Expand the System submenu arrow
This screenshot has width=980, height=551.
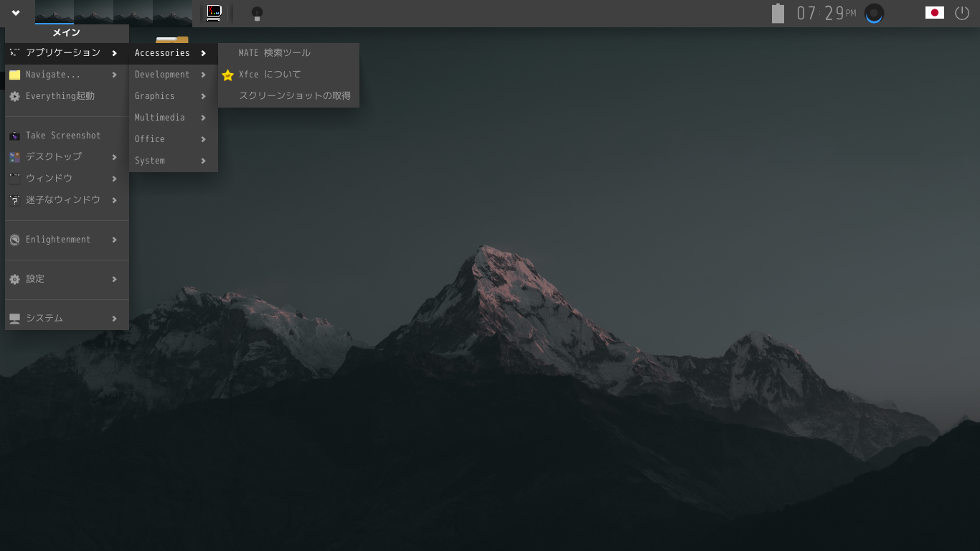click(x=204, y=161)
